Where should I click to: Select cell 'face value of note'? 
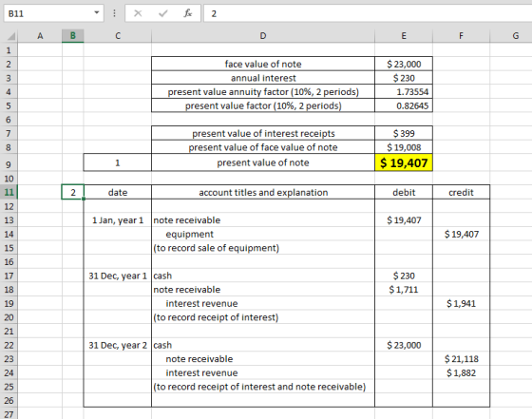click(x=263, y=64)
